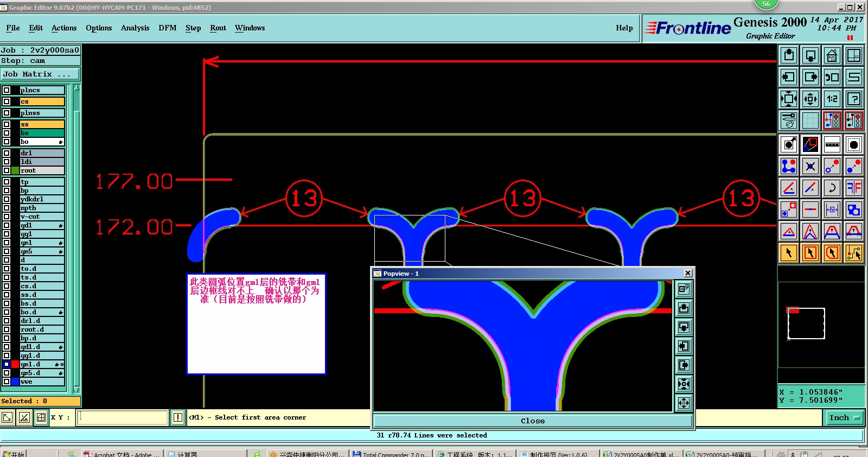Click the red color swatch of layer gm1.d
Image resolution: width=868 pixels, height=457 pixels.
pos(15,364)
